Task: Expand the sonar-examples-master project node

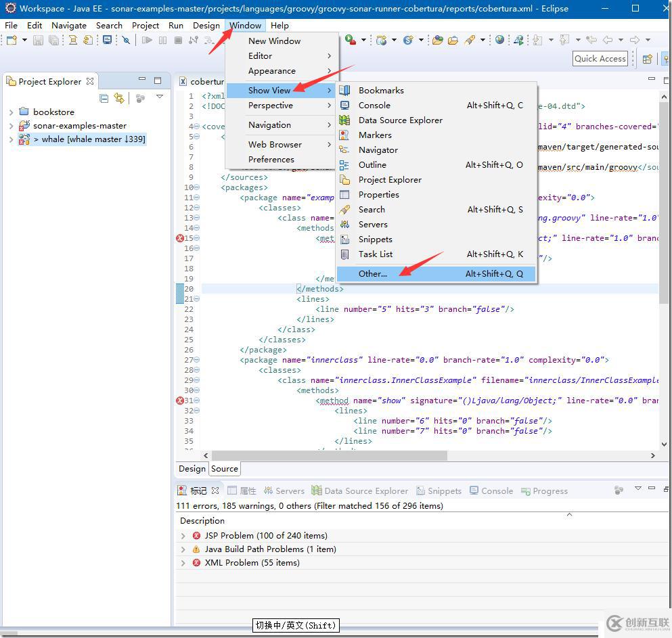Action: click(11, 126)
